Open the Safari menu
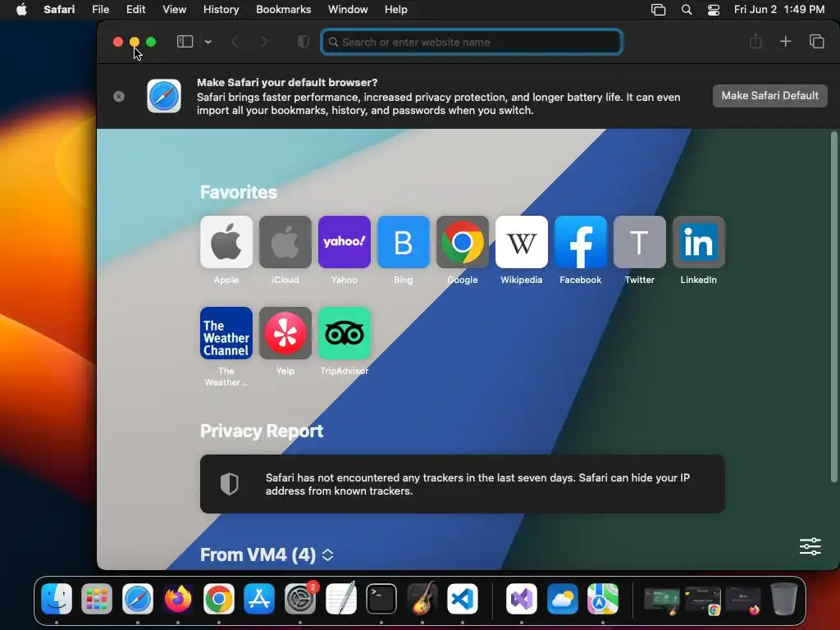The image size is (840, 630). pyautogui.click(x=59, y=10)
